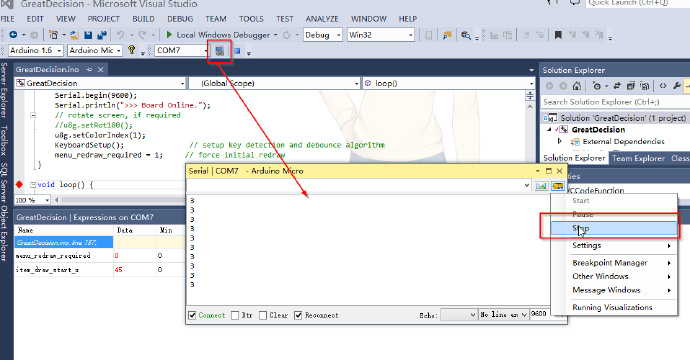Open the Breakpoint Manager submenu
This screenshot has height=360, width=690.
[x=614, y=263]
